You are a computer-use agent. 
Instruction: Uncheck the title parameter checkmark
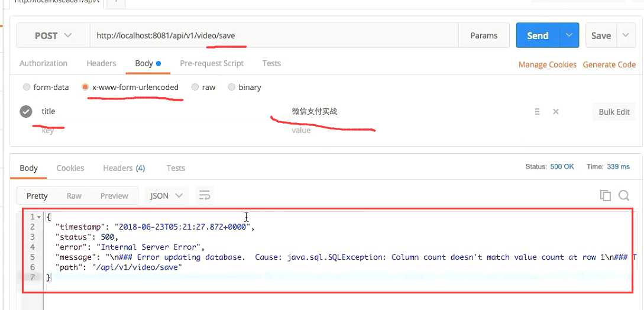point(26,111)
